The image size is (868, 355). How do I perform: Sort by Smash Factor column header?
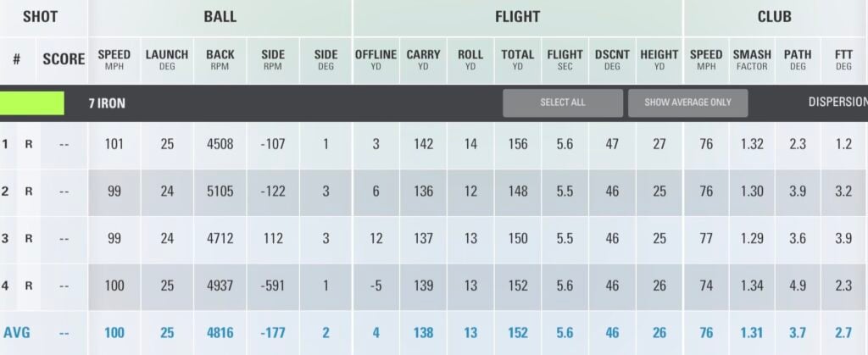click(x=752, y=59)
